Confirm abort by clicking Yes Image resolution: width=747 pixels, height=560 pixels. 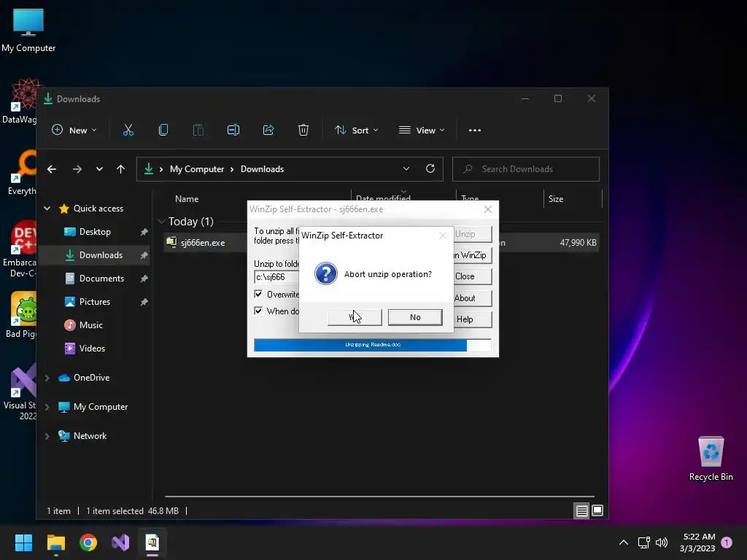355,317
